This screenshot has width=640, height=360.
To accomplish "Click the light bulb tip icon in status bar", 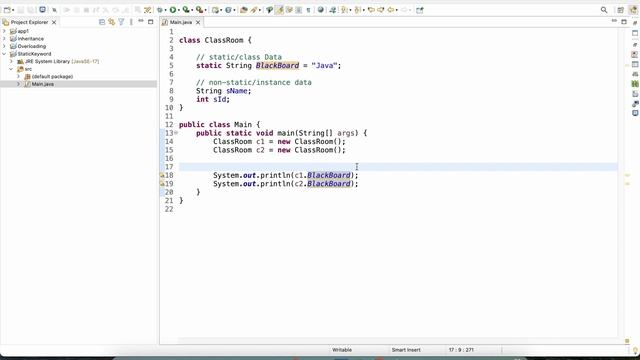I will point(635,350).
